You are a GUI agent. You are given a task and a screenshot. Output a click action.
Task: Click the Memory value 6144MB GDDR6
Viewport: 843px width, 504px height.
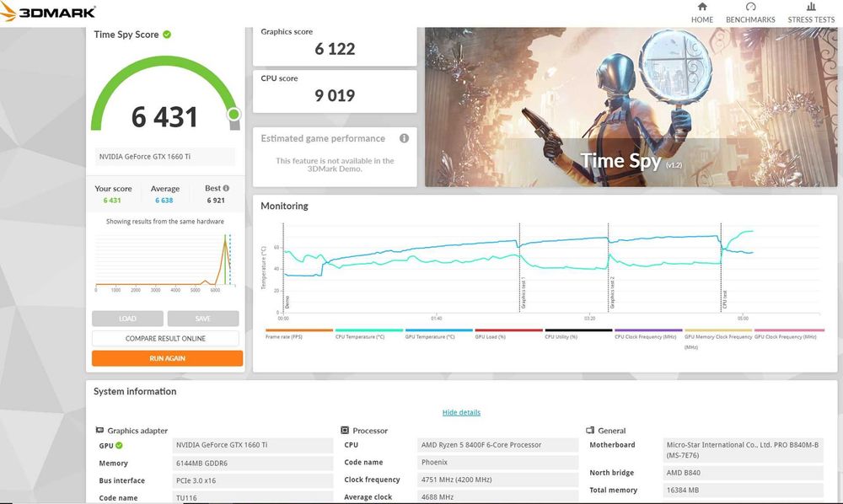pyautogui.click(x=253, y=464)
